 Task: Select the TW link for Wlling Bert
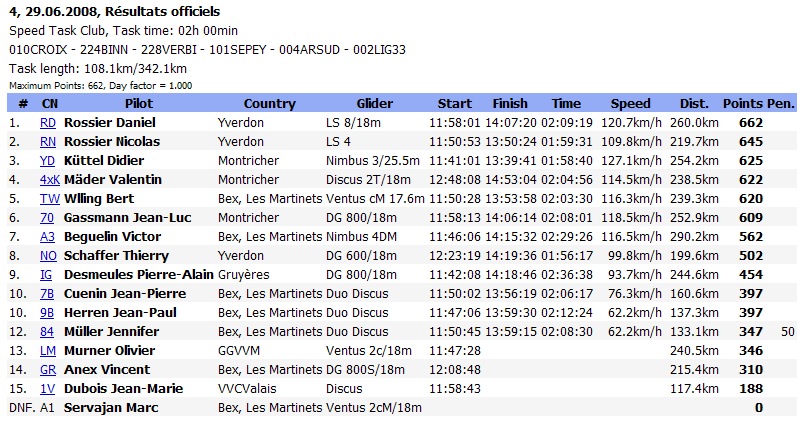(x=50, y=199)
